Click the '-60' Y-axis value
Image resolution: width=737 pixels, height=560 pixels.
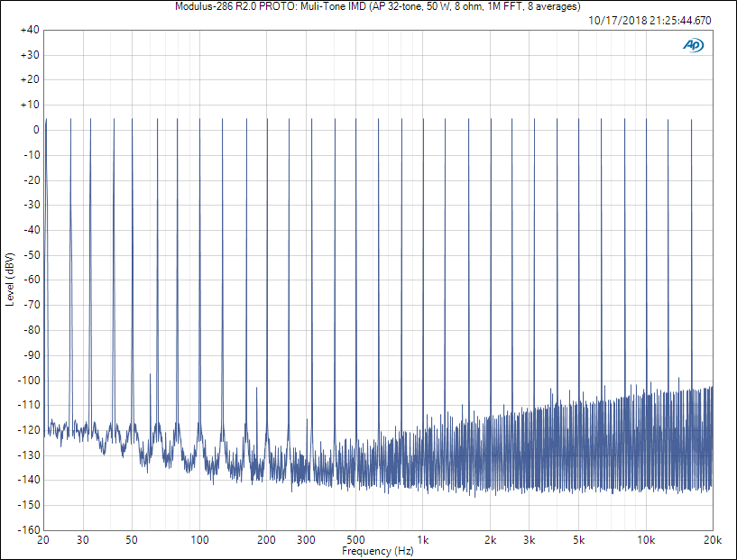click(32, 280)
